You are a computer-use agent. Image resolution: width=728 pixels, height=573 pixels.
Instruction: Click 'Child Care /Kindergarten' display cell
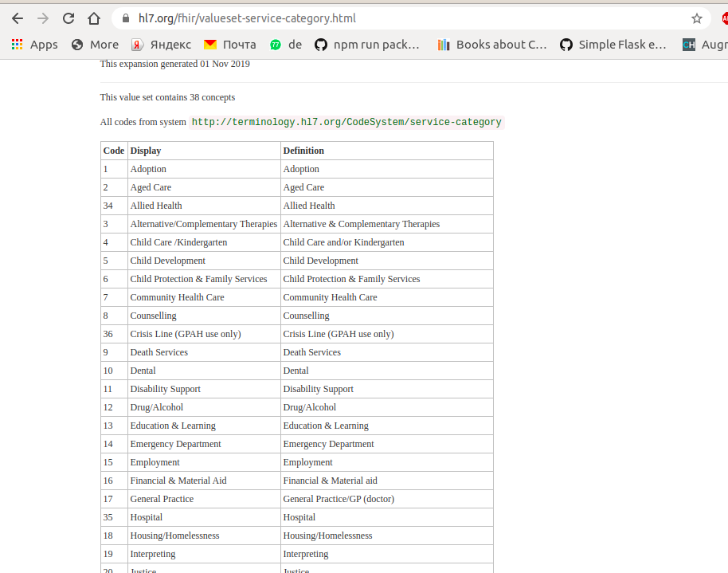pyautogui.click(x=204, y=242)
